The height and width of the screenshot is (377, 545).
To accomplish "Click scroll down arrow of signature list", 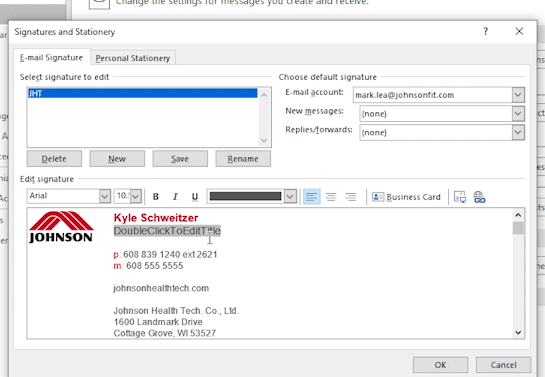I will (x=264, y=140).
